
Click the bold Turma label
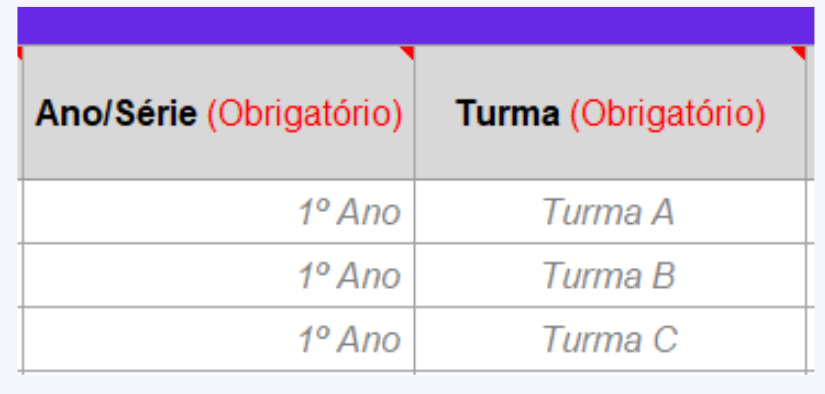(508, 114)
